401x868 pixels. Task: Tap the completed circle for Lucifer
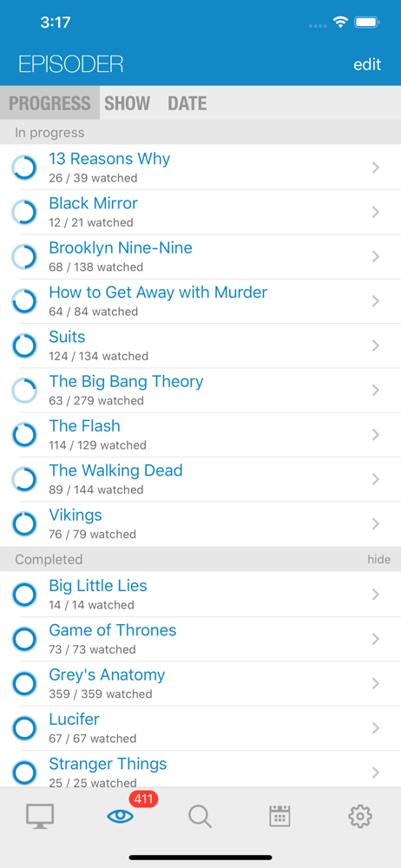pos(24,728)
